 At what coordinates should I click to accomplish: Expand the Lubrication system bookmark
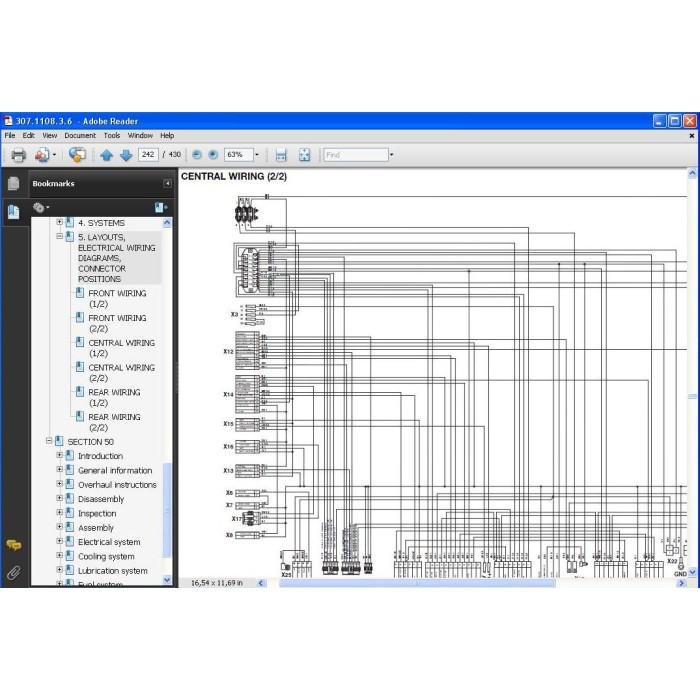(59, 569)
